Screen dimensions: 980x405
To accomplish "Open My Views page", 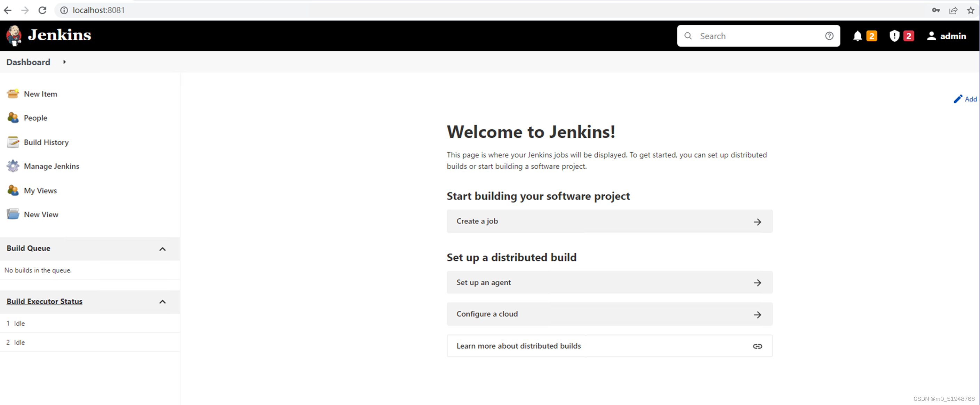I will pyautogui.click(x=40, y=191).
